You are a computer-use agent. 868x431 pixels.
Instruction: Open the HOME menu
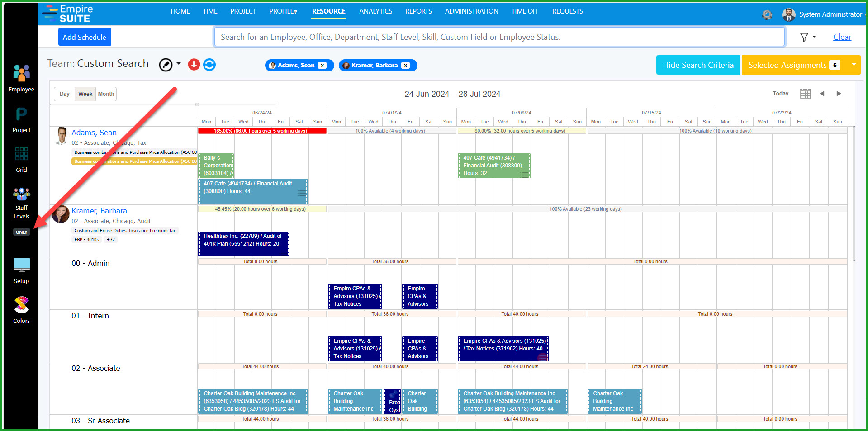pos(180,11)
